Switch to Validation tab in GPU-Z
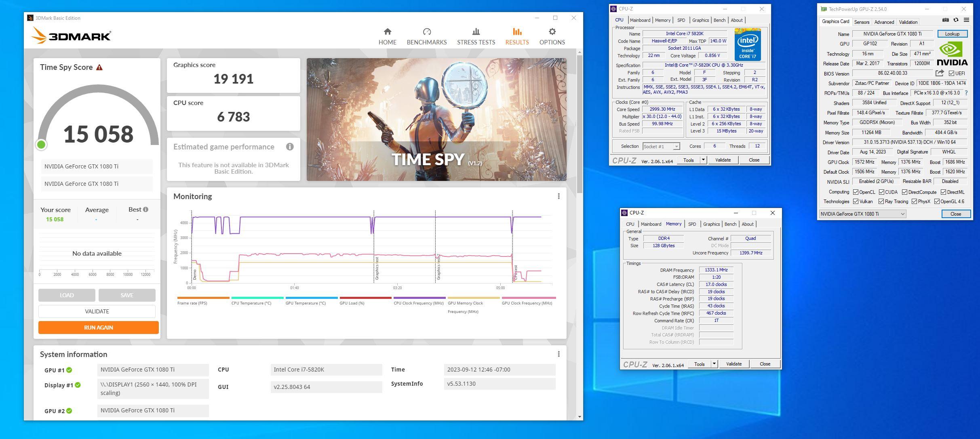 908,22
